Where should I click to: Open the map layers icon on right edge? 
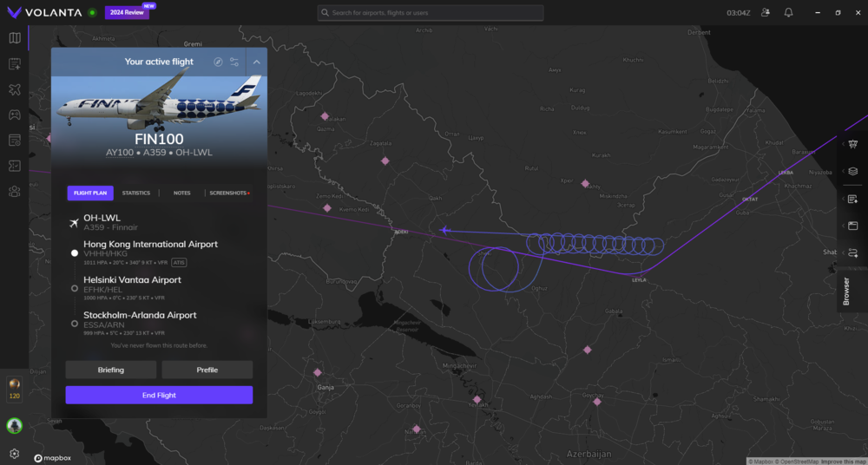click(x=853, y=171)
